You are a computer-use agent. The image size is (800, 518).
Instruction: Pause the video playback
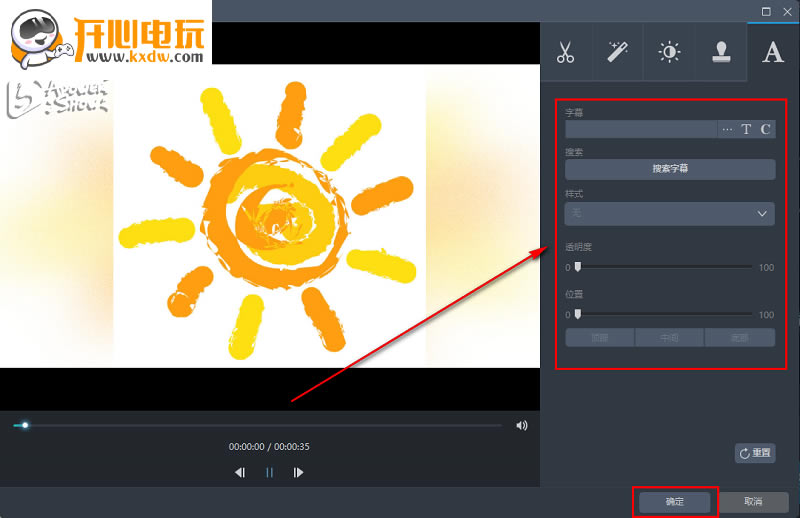point(269,473)
